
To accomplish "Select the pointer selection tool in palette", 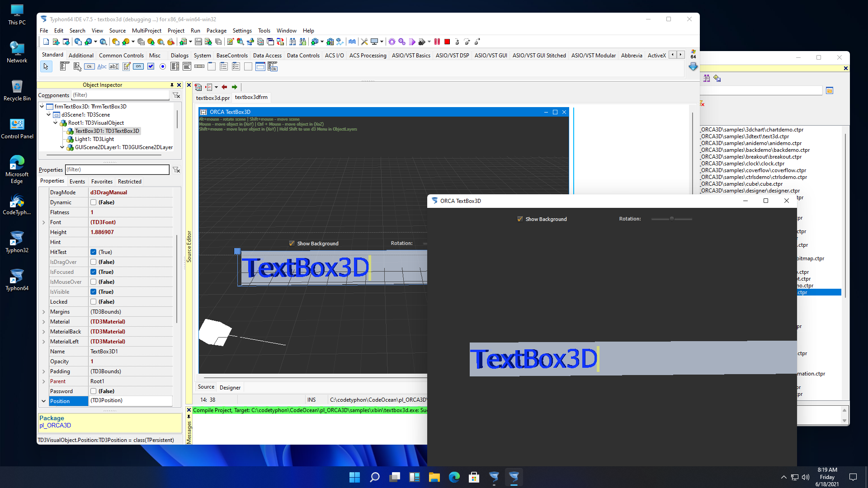I will (46, 67).
